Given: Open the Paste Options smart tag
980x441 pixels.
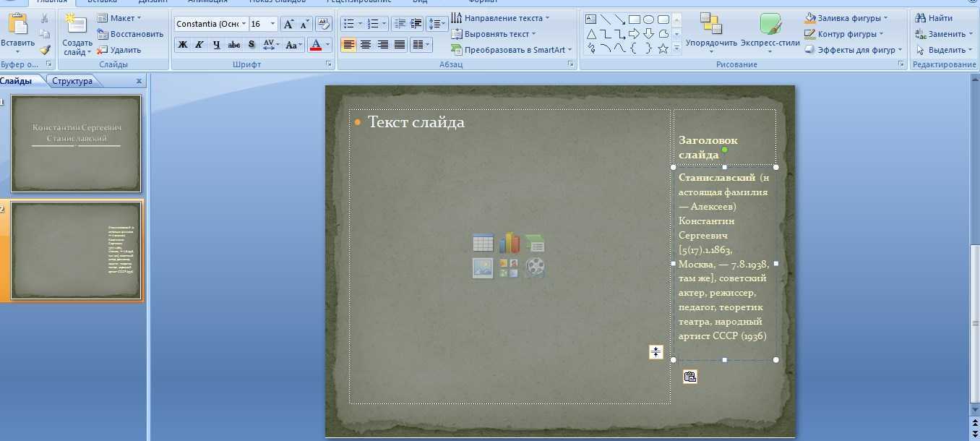Looking at the screenshot, I should pyautogui.click(x=689, y=376).
